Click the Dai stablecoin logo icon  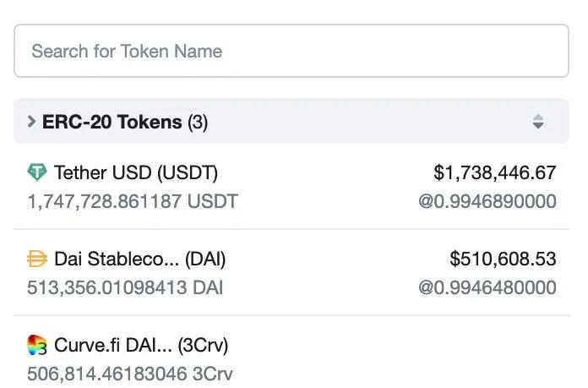coord(37,259)
